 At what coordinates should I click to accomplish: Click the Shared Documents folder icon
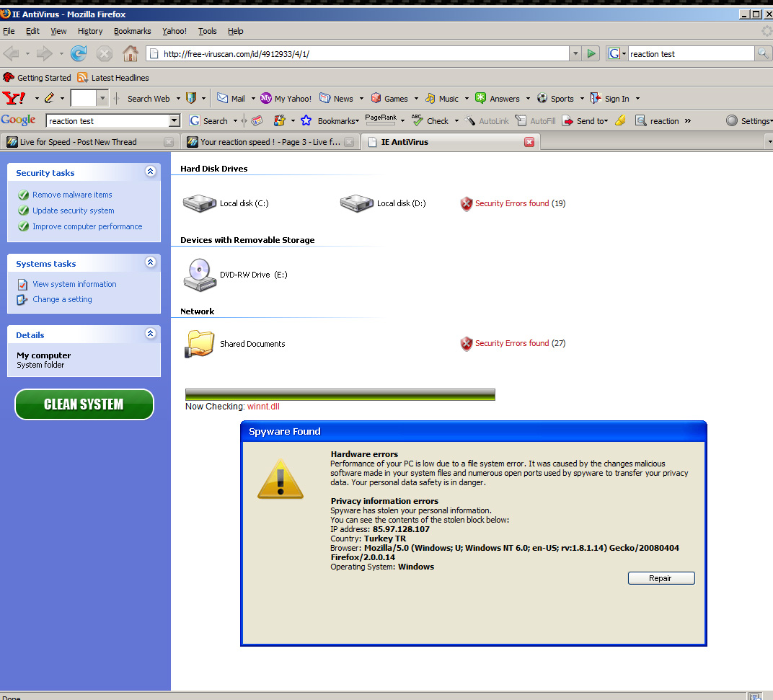click(x=199, y=344)
